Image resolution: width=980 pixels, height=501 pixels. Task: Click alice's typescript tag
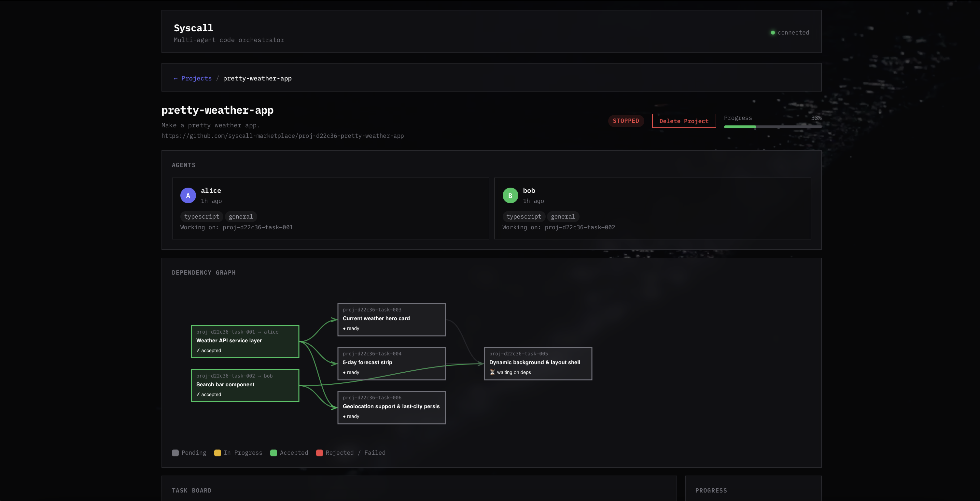[202, 217]
